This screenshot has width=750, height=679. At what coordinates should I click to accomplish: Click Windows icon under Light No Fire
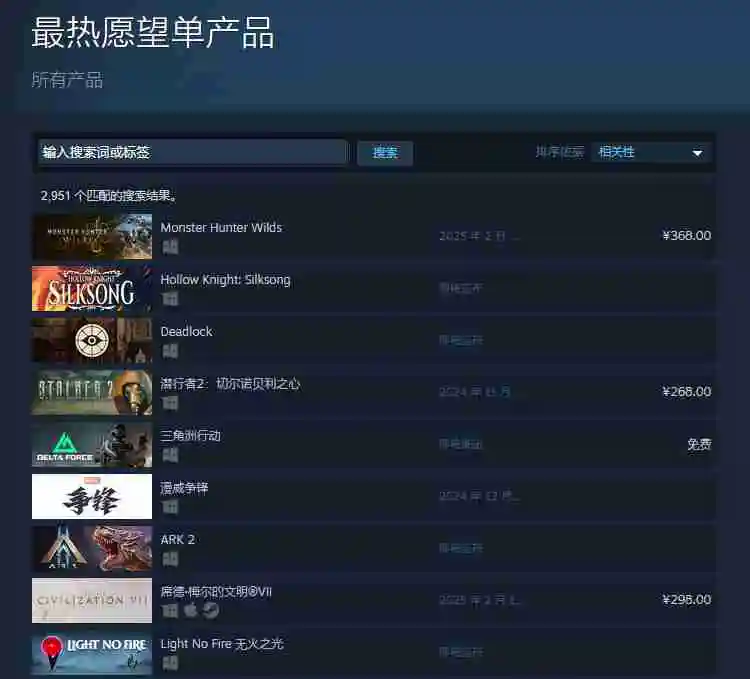tap(170, 663)
